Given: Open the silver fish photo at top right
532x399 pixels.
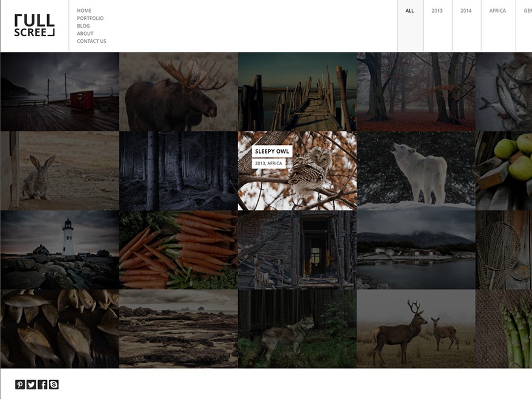Looking at the screenshot, I should (x=504, y=92).
